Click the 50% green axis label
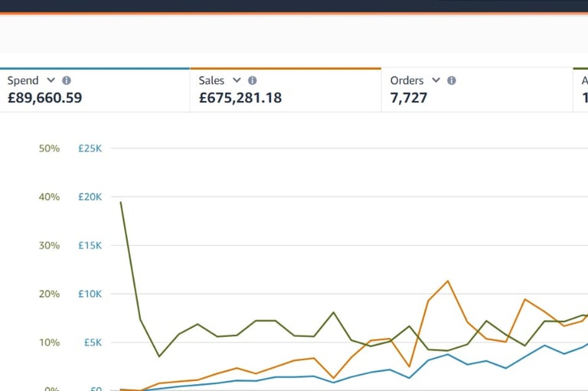 coord(49,148)
